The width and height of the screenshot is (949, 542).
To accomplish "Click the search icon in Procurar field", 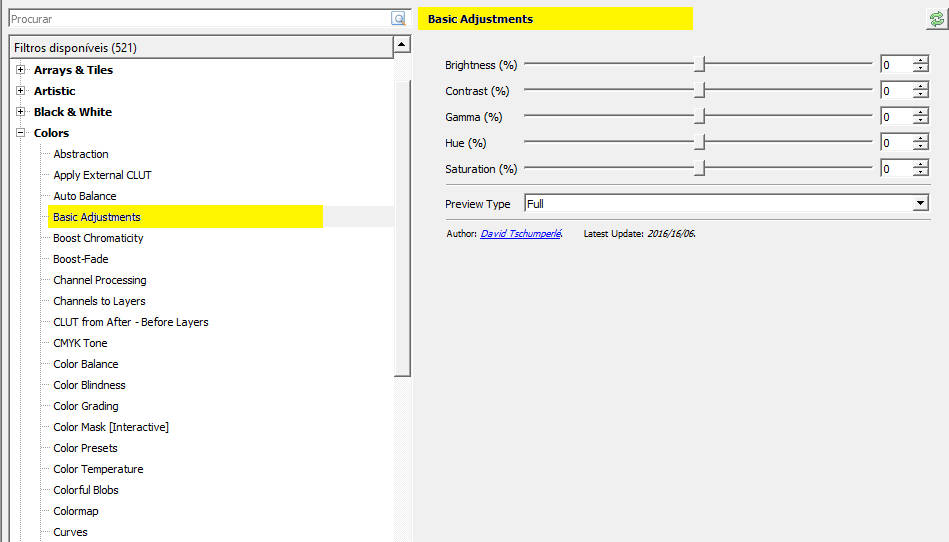I will [398, 19].
